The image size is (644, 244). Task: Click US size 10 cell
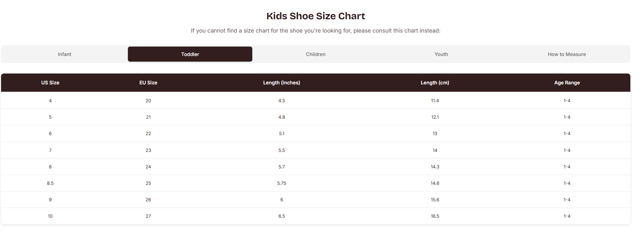tap(50, 216)
